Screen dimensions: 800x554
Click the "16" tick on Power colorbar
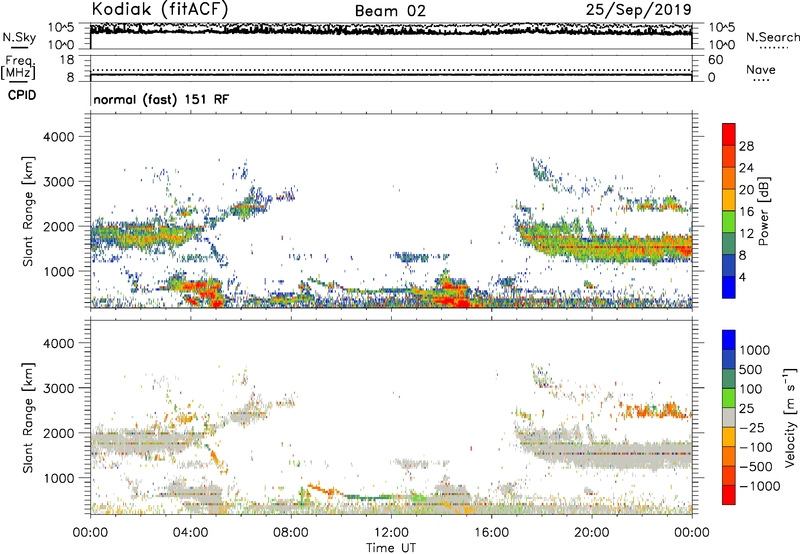[x=746, y=212]
